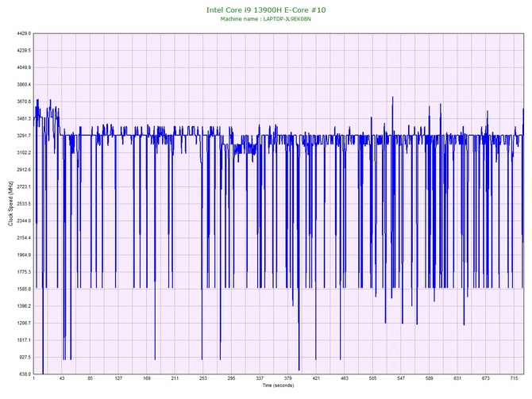The width and height of the screenshot is (532, 399).
Task: Click the 638.0 y-axis value
Action: click(x=25, y=374)
